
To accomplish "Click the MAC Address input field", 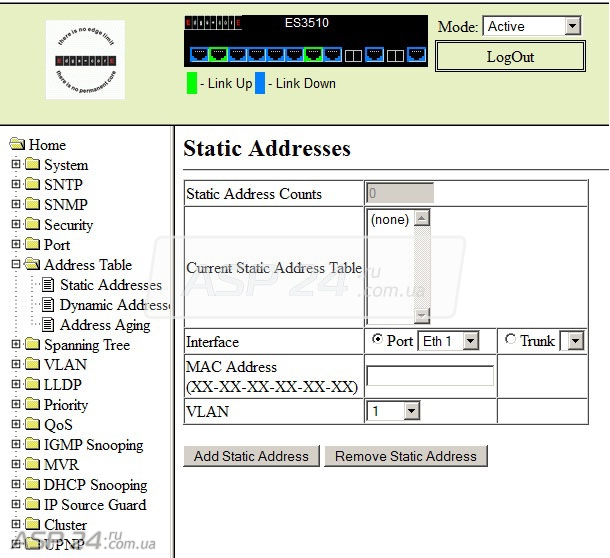I will (x=430, y=376).
